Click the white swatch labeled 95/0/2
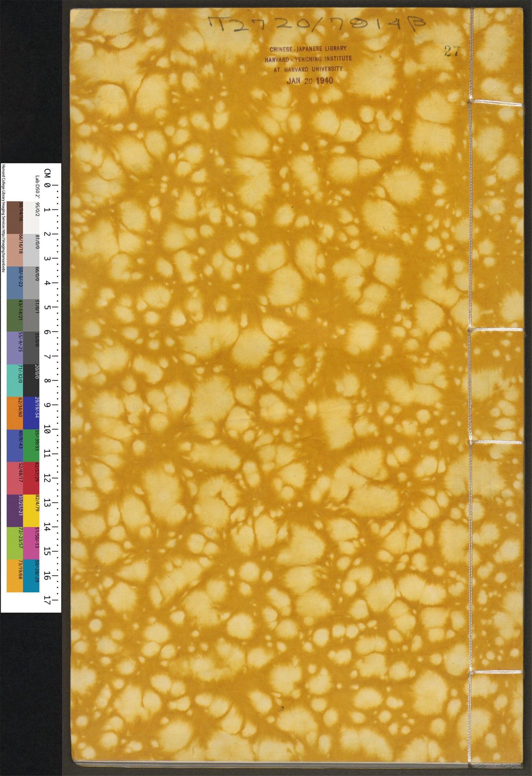 click(x=31, y=217)
